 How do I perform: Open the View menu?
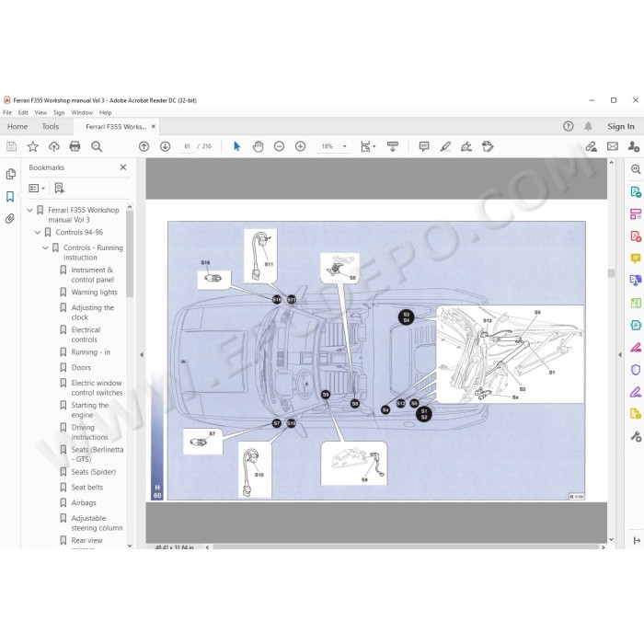point(40,112)
